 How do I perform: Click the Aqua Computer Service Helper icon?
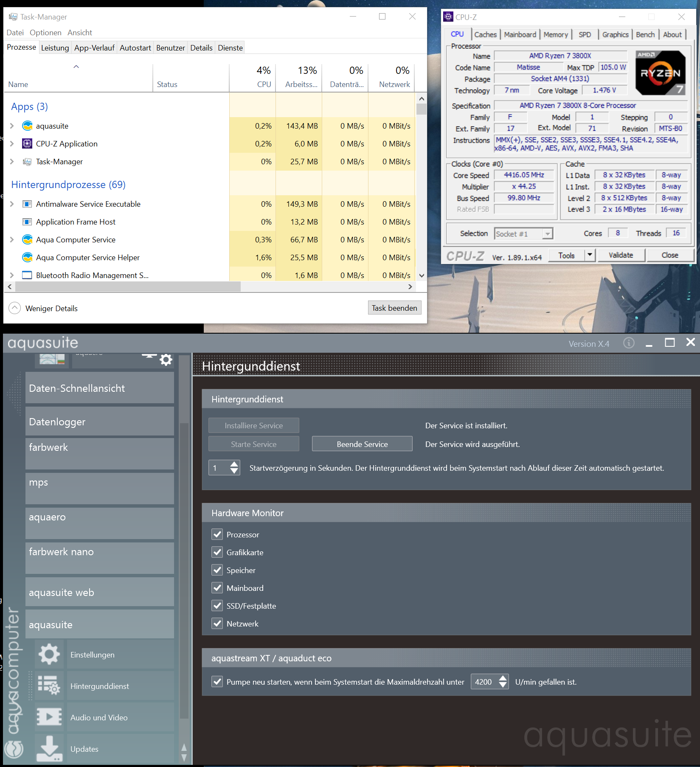[27, 258]
